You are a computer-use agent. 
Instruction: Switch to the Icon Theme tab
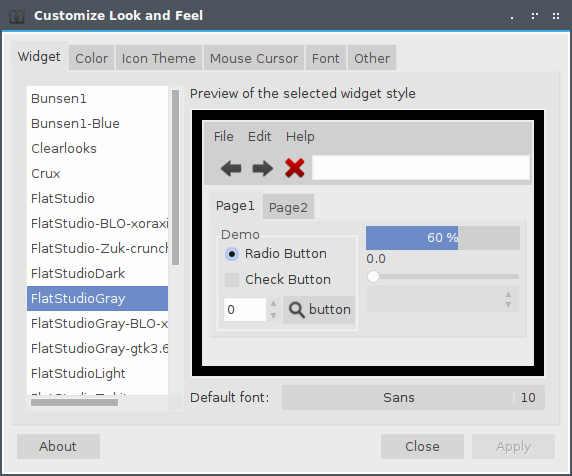point(159,58)
